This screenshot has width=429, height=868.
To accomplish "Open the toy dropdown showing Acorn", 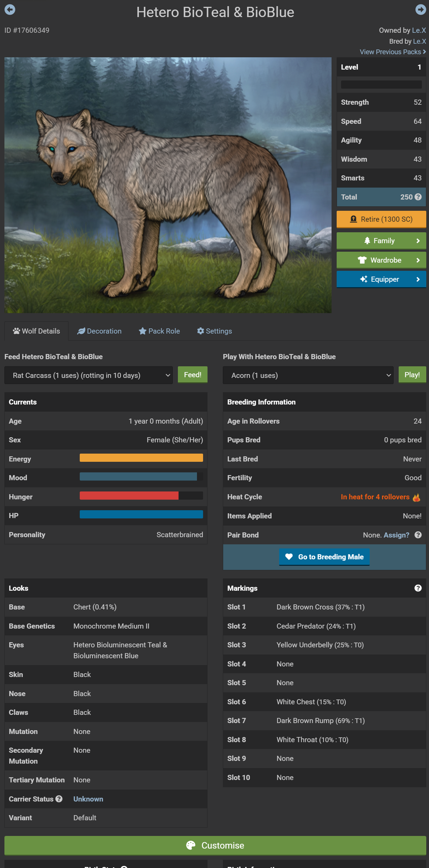I will [308, 375].
